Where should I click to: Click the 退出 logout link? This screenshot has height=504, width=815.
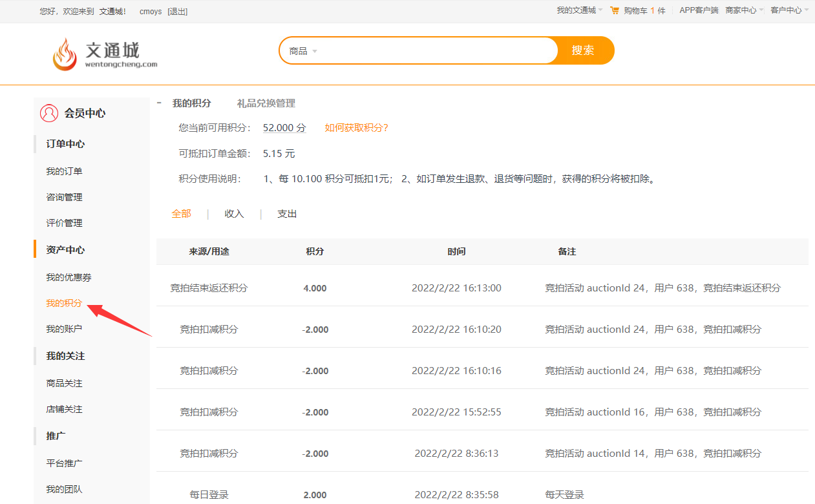click(x=178, y=12)
